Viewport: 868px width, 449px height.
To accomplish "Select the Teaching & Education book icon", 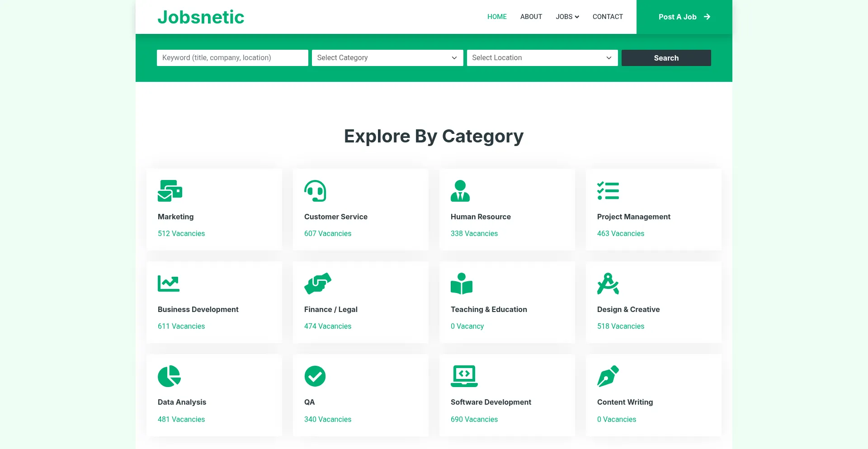I will (x=462, y=284).
